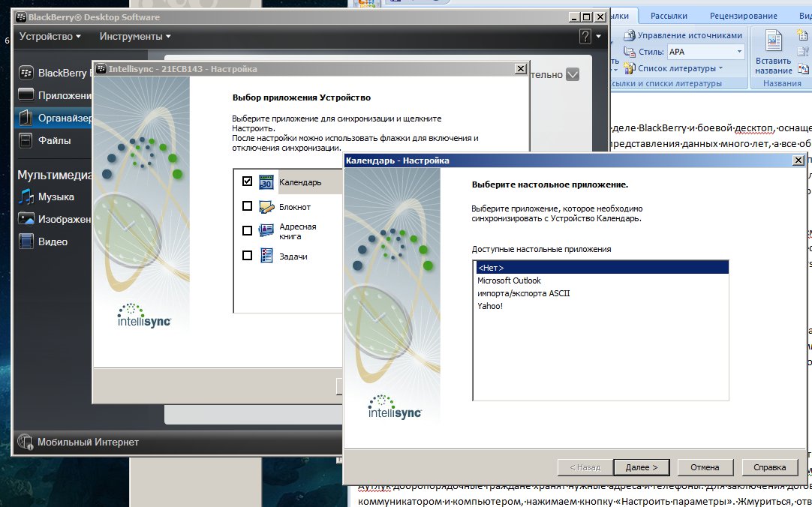This screenshot has height=507, width=812.
Task: Check the Адресная книга sync checkbox
Action: 247,230
